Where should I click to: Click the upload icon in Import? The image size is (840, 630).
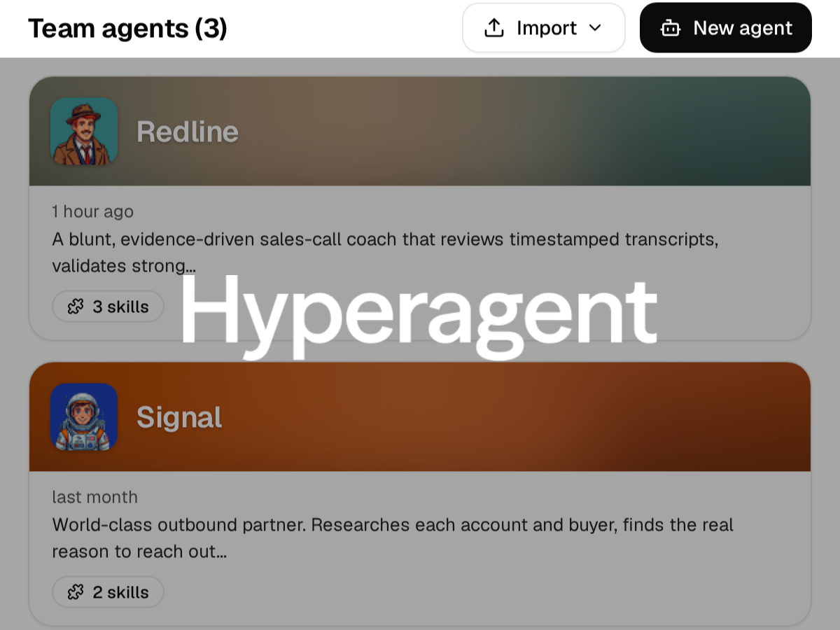tap(494, 28)
